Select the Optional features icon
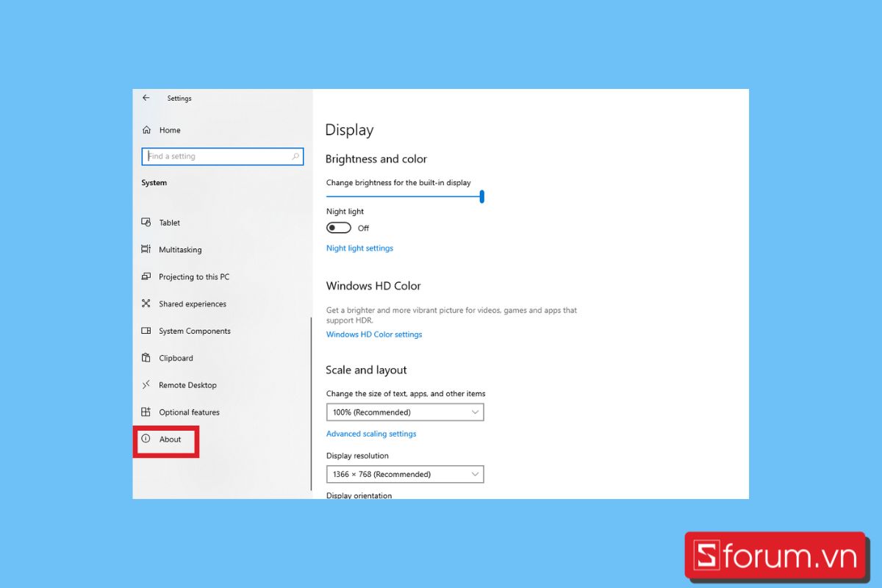Screen dimensions: 882x588 pyautogui.click(x=146, y=412)
